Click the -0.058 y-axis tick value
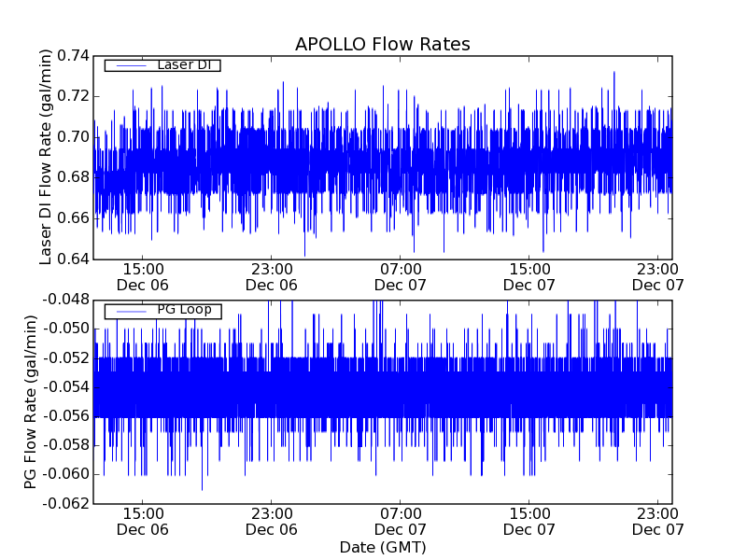This screenshot has height=560, width=747. [x=66, y=445]
